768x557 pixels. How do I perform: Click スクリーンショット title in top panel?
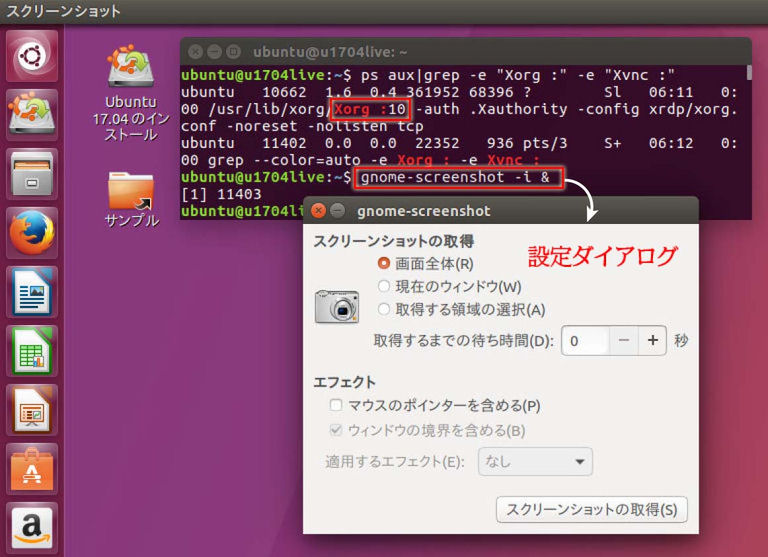point(63,11)
